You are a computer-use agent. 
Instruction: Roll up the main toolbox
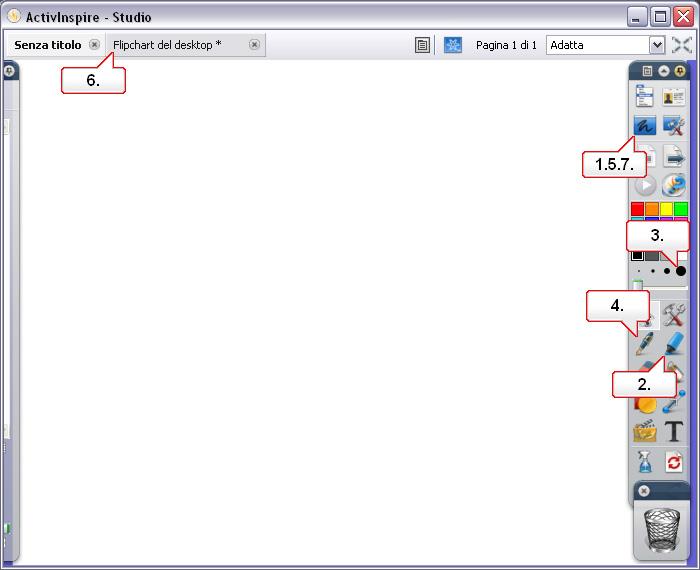coord(664,71)
